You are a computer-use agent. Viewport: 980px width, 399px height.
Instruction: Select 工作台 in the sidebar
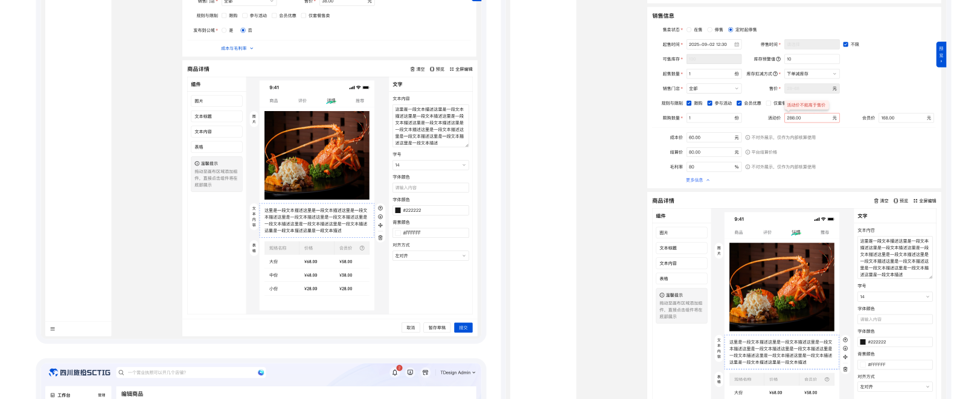[x=63, y=395]
